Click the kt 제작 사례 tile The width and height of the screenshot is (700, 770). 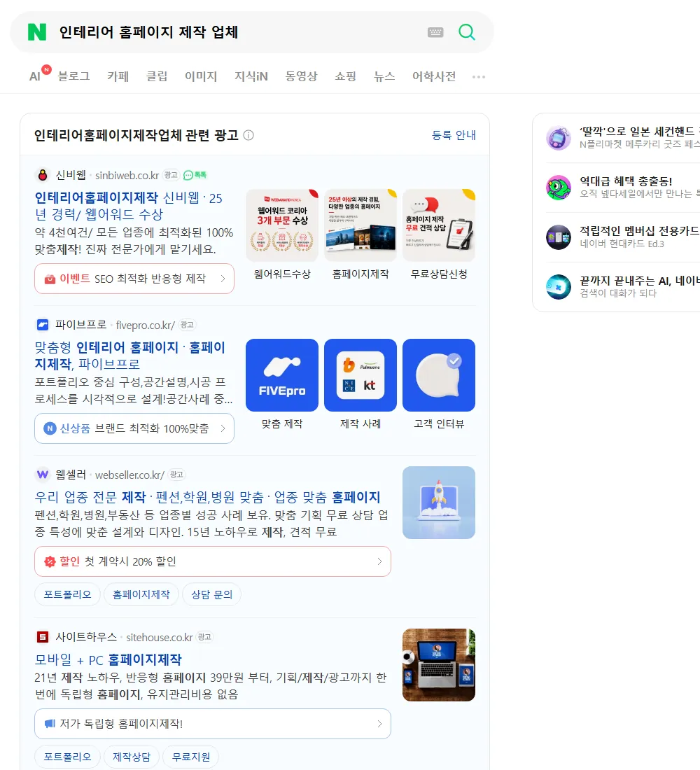[x=360, y=375]
